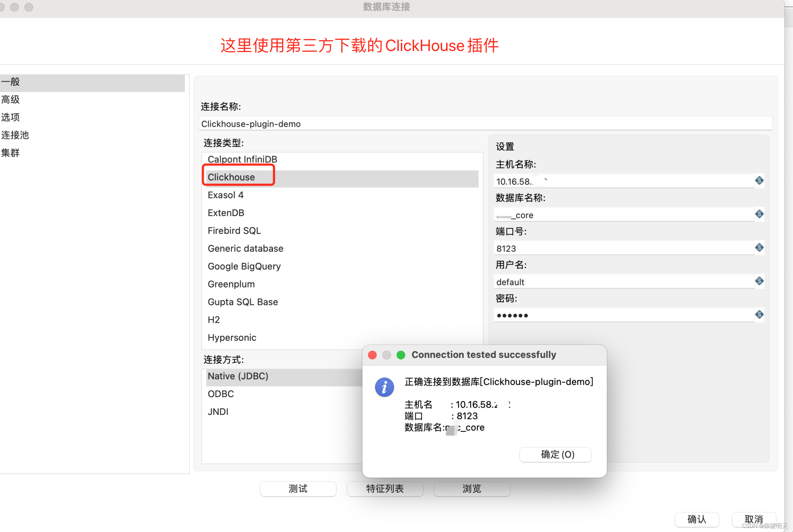Image resolution: width=793 pixels, height=532 pixels.
Task: Select H2 connection type
Action: coord(342,320)
